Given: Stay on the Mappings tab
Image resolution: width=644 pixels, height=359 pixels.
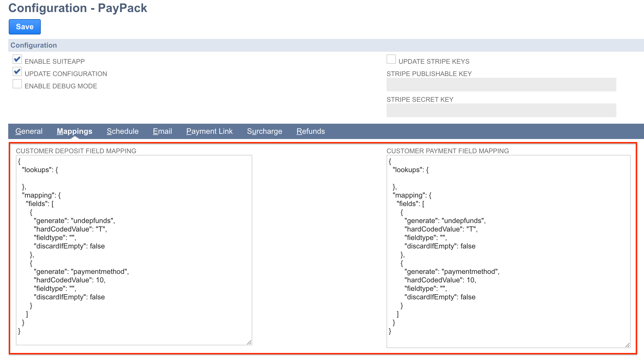Looking at the screenshot, I should point(74,131).
